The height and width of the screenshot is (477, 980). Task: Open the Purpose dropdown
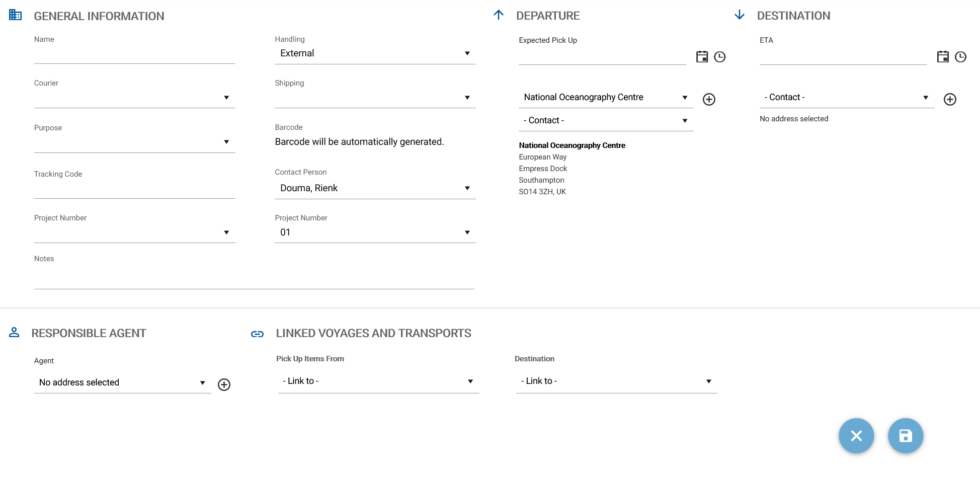[134, 142]
